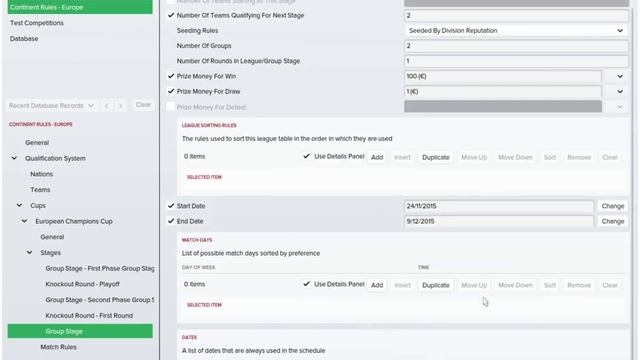Click Sort in Match Days list

tap(550, 285)
